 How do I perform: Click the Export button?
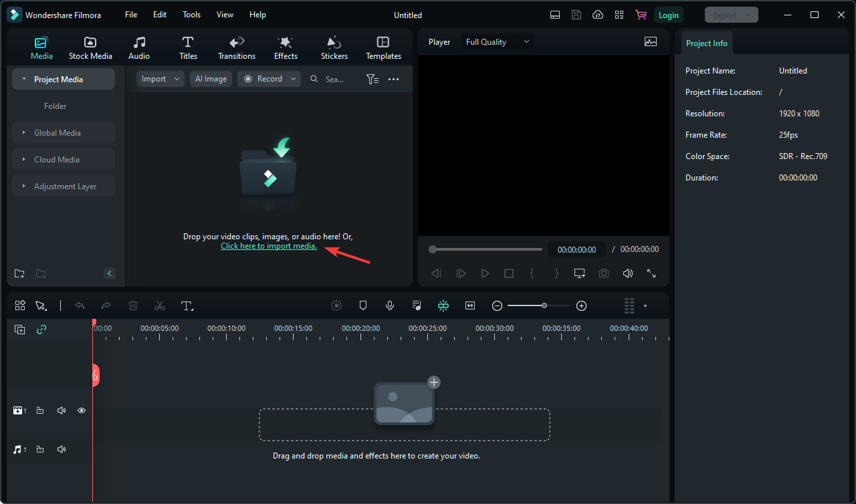coord(732,15)
